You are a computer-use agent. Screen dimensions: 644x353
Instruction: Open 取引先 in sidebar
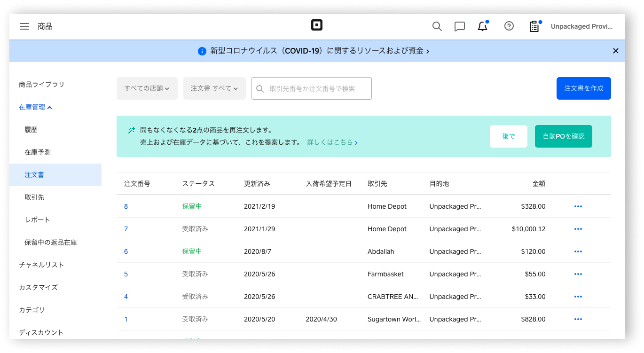pos(34,197)
